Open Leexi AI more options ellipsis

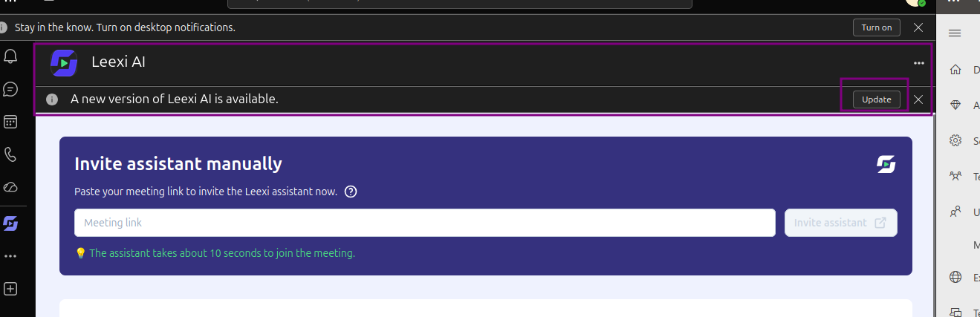coord(919,63)
